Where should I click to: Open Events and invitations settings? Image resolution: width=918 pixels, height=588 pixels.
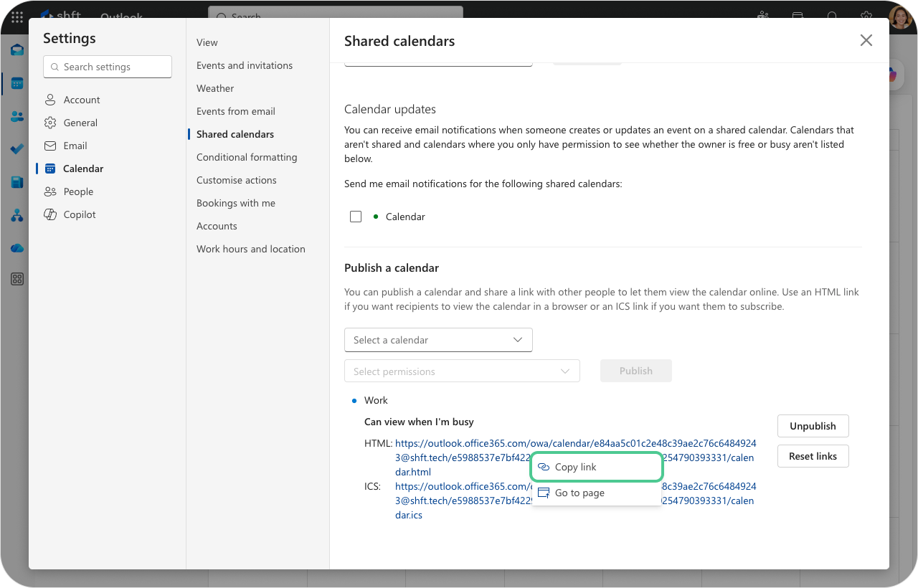(245, 65)
